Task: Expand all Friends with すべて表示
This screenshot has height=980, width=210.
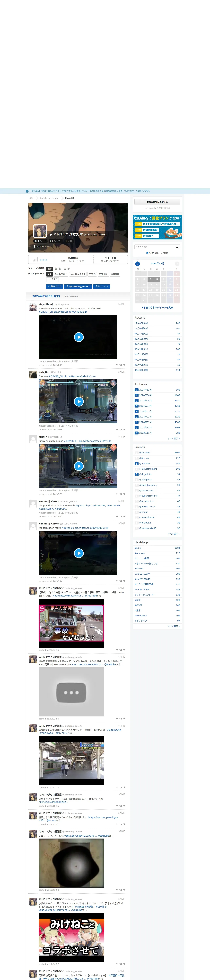Action: click(x=174, y=534)
